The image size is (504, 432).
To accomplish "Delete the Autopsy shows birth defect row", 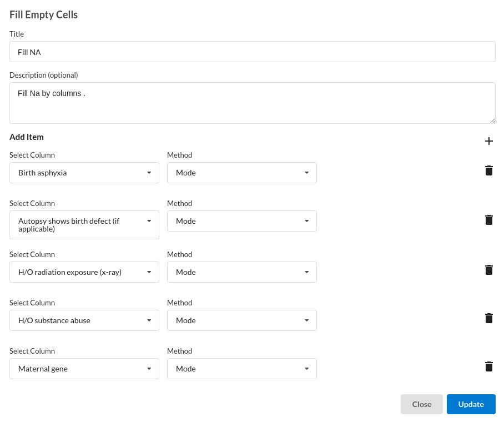I will [488, 220].
